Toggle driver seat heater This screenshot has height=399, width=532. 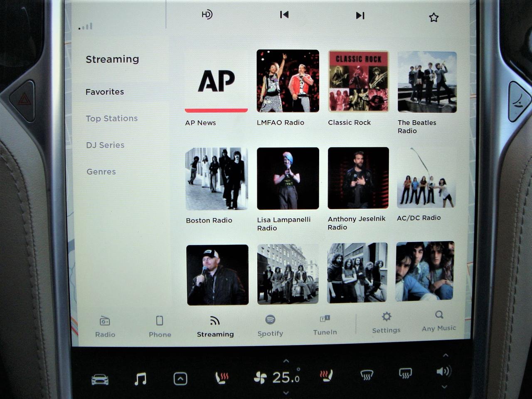222,378
